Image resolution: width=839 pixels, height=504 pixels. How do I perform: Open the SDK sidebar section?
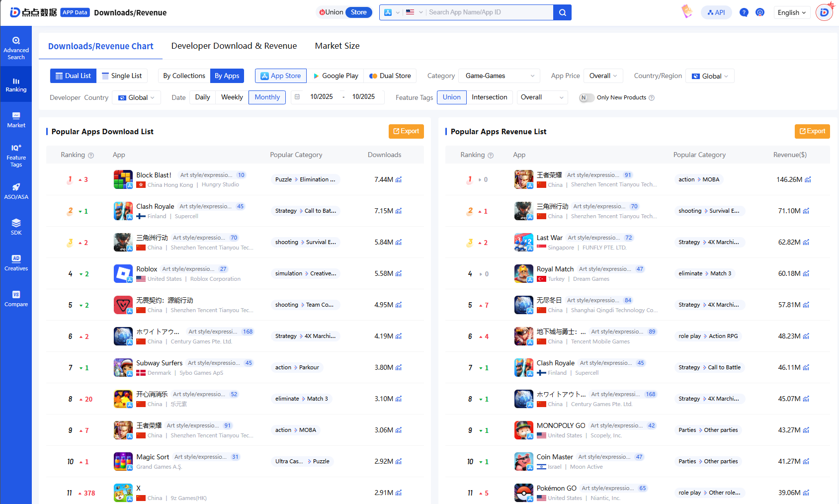(x=16, y=227)
